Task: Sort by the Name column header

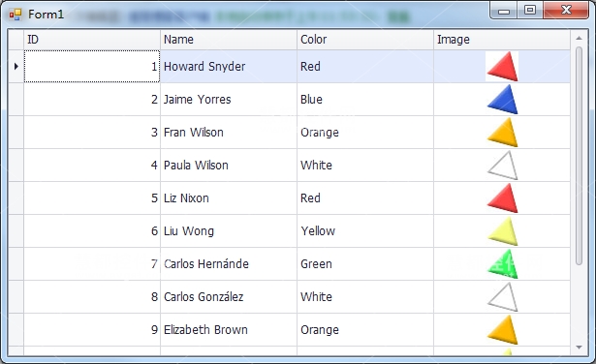Action: [229, 40]
